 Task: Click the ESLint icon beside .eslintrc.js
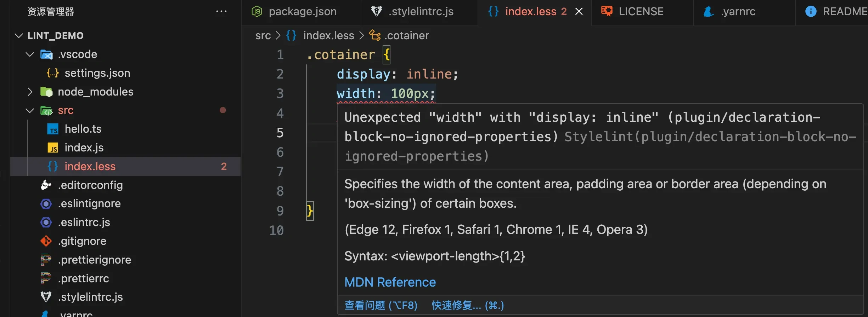click(x=46, y=223)
